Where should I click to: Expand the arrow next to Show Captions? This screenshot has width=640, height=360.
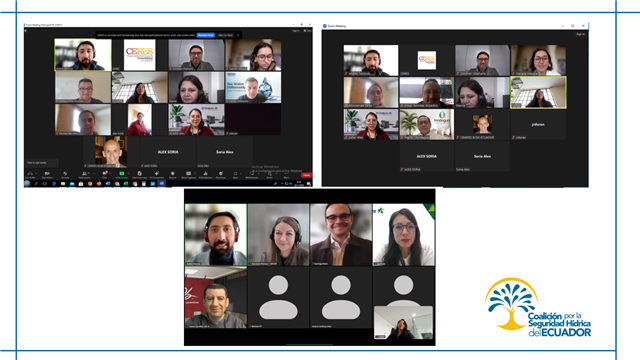coord(195,173)
